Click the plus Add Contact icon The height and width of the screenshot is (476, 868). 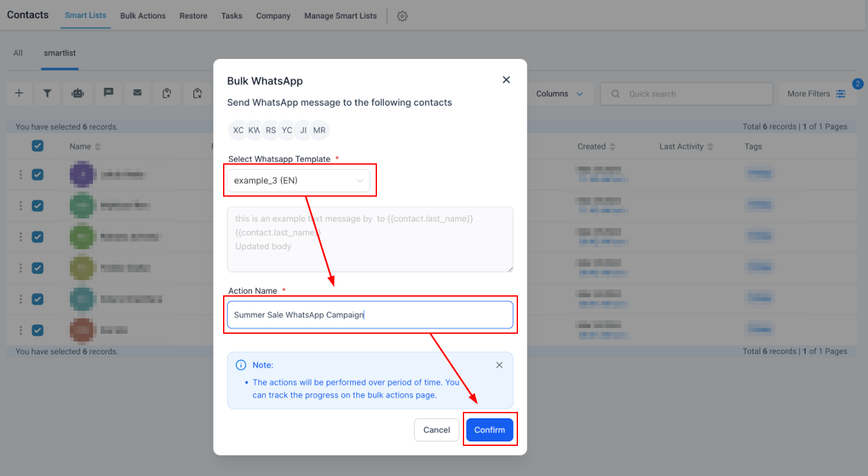(19, 94)
